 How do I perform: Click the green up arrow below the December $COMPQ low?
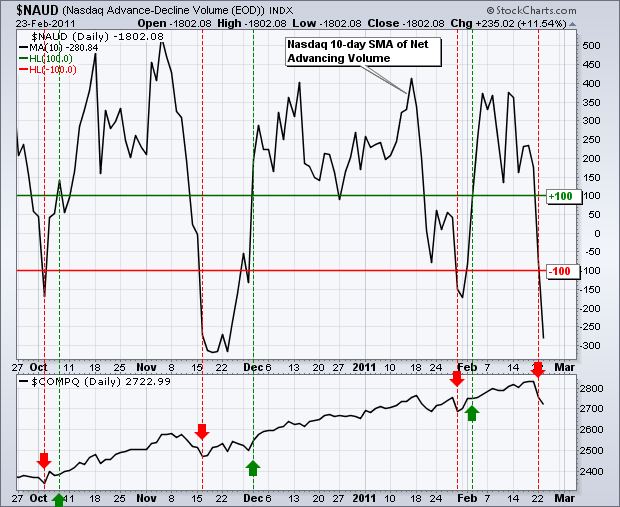[253, 468]
